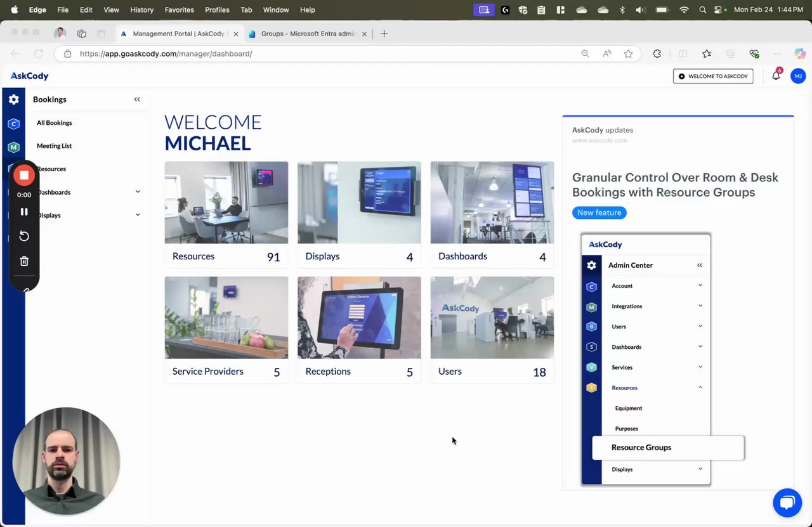Open the tab actions menu icon
The height and width of the screenshot is (527, 812).
pyautogui.click(x=101, y=34)
